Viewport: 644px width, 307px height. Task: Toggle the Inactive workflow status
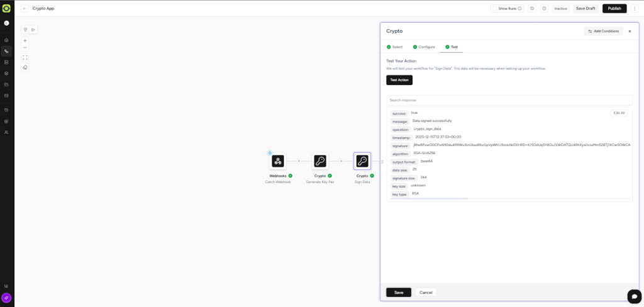560,9
